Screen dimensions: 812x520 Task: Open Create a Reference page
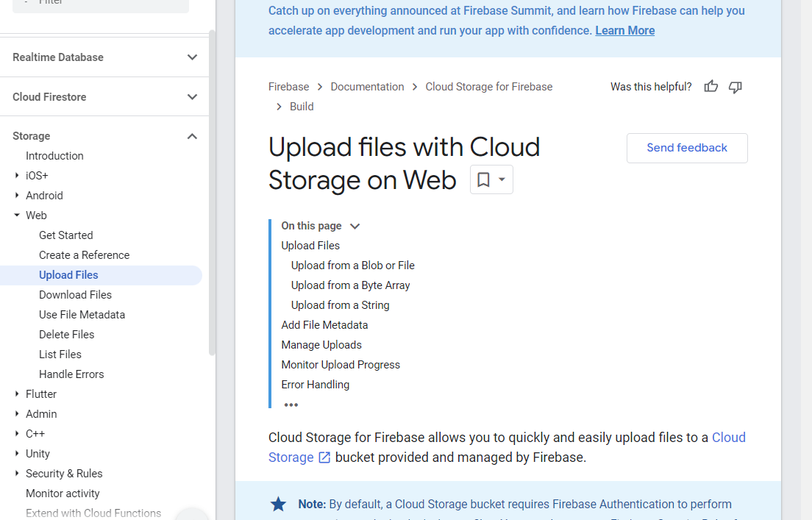pyautogui.click(x=84, y=254)
